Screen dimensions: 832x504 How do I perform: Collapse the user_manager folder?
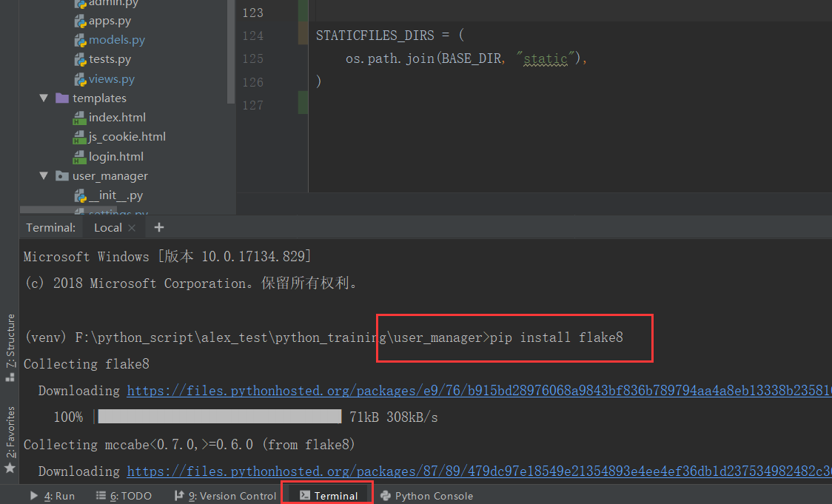pyautogui.click(x=43, y=175)
